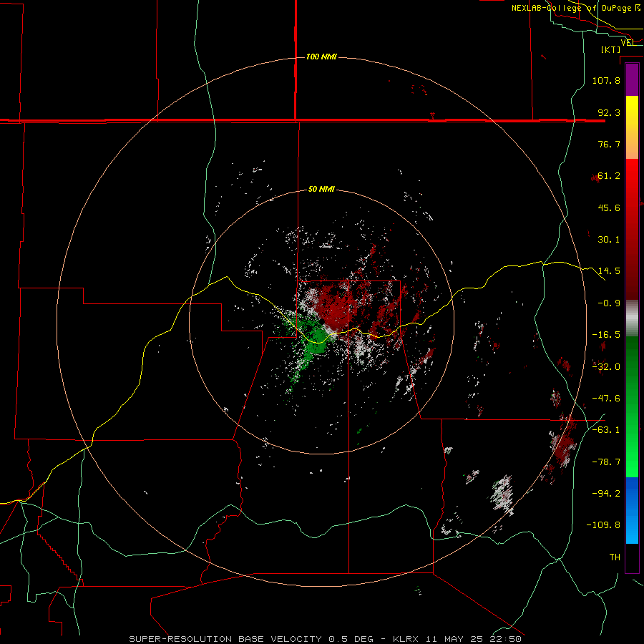Click the gray near-zero segment of color bar
The height and width of the screenshot is (644, 644).
click(x=632, y=318)
